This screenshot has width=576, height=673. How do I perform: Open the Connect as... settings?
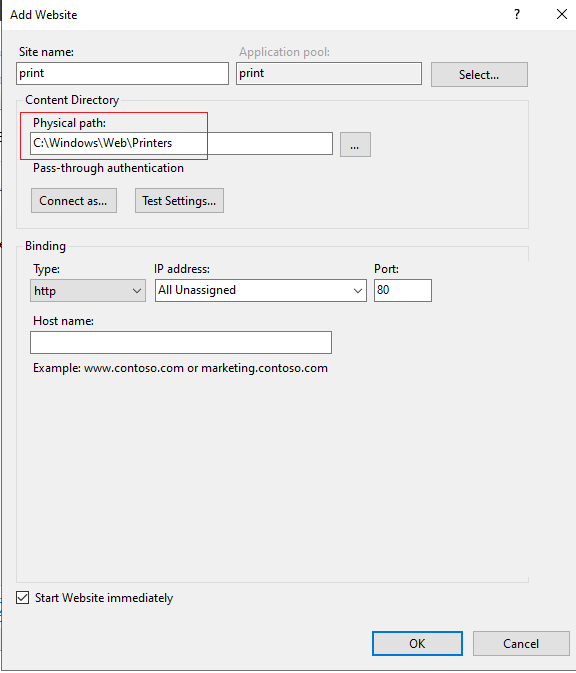pos(74,200)
